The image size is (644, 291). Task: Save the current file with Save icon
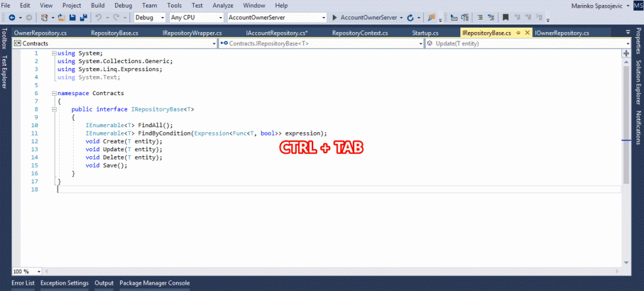coord(74,18)
